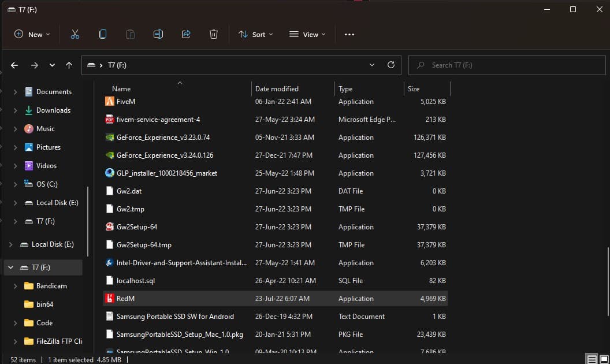This screenshot has height=364, width=610.
Task: Click the Music icon in sidebar
Action: (x=29, y=129)
